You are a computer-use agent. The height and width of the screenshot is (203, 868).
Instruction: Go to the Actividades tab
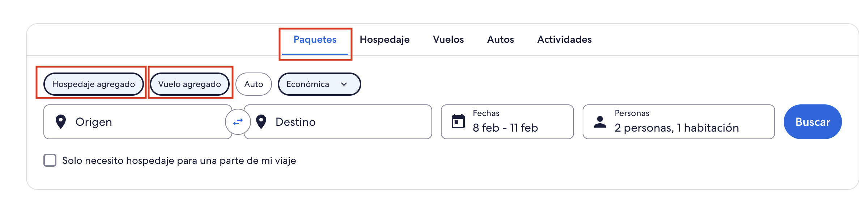[564, 40]
